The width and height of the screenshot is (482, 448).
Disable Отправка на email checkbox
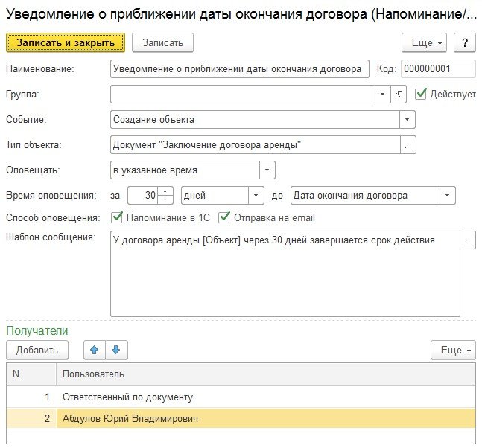click(x=224, y=218)
